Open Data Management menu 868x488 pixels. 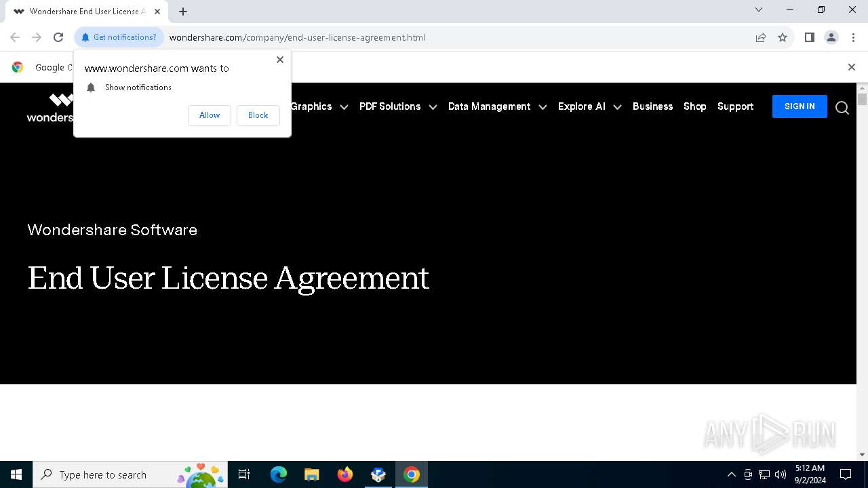pyautogui.click(x=489, y=106)
